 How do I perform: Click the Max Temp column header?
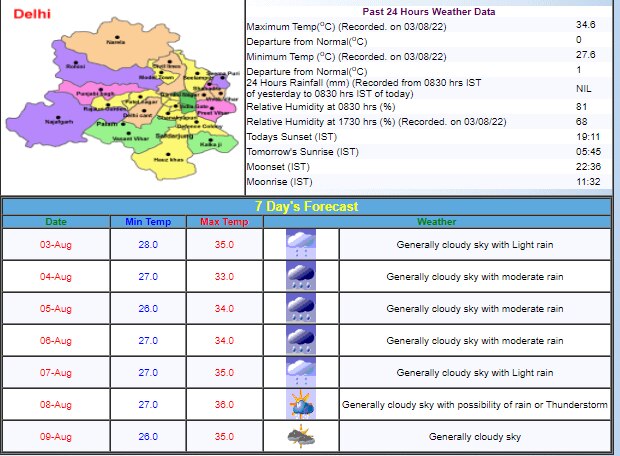[224, 221]
